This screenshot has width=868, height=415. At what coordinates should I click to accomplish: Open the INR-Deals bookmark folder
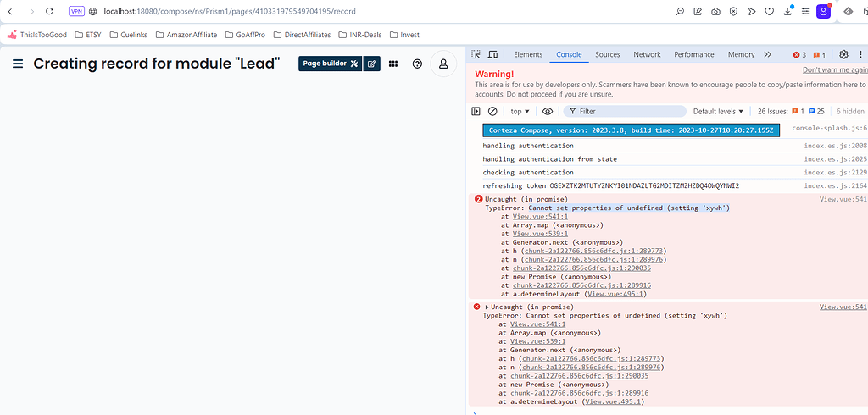tap(360, 35)
